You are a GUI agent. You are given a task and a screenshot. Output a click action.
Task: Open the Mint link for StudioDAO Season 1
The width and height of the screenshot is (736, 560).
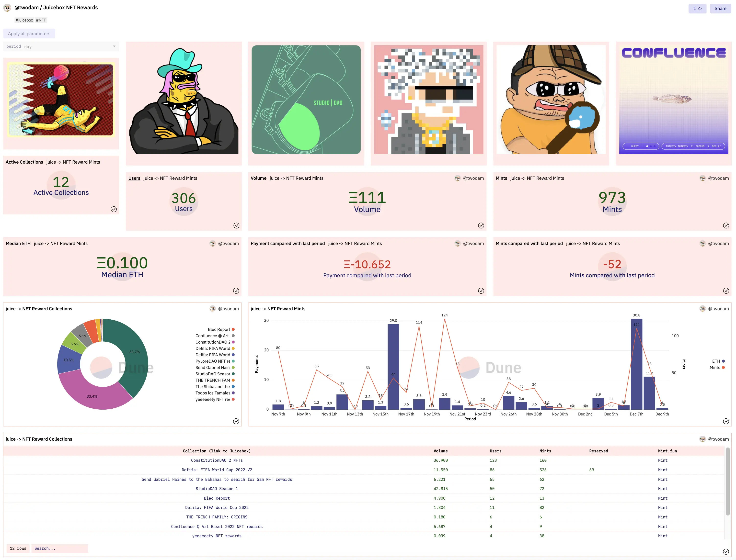(x=663, y=489)
